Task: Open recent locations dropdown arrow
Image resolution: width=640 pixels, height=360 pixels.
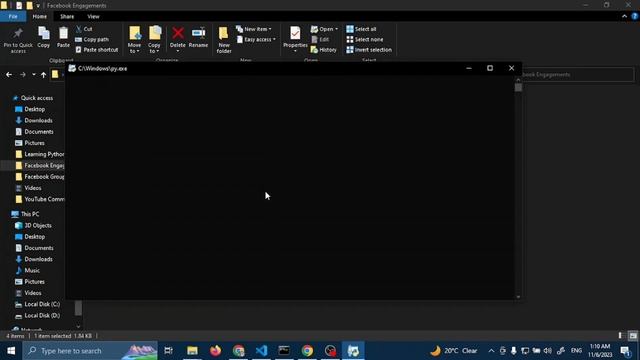Action: point(34,75)
